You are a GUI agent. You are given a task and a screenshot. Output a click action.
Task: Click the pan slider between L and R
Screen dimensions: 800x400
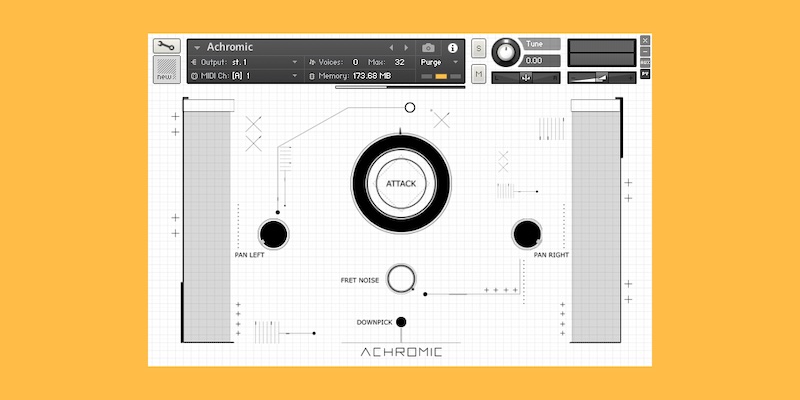point(526,78)
